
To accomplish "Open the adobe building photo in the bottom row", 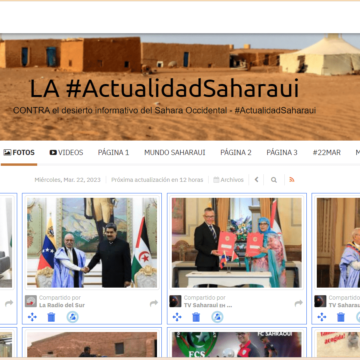I will 92,344.
